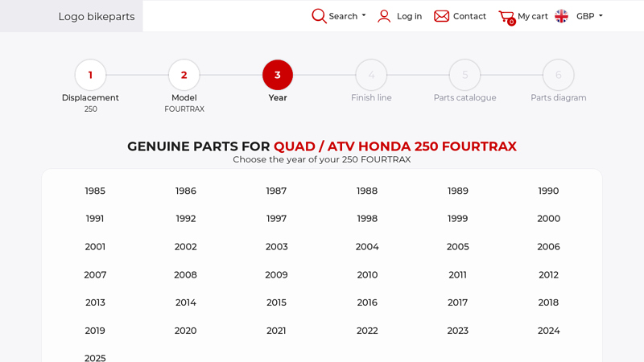This screenshot has width=644, height=362.
Task: Choose year 2003
Action: click(276, 247)
